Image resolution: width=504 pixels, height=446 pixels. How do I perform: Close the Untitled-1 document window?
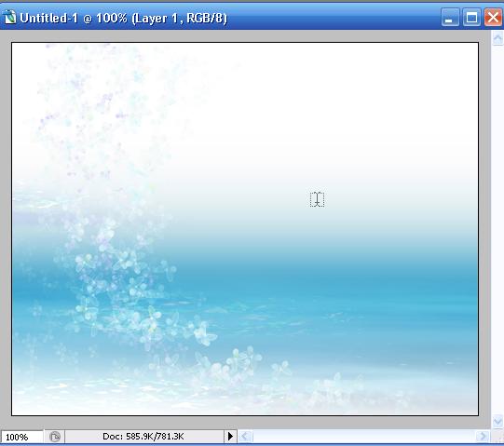pos(493,17)
